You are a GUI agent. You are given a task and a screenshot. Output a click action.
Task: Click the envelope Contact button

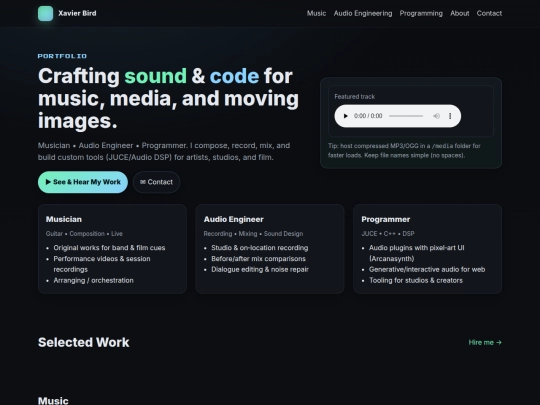click(156, 182)
